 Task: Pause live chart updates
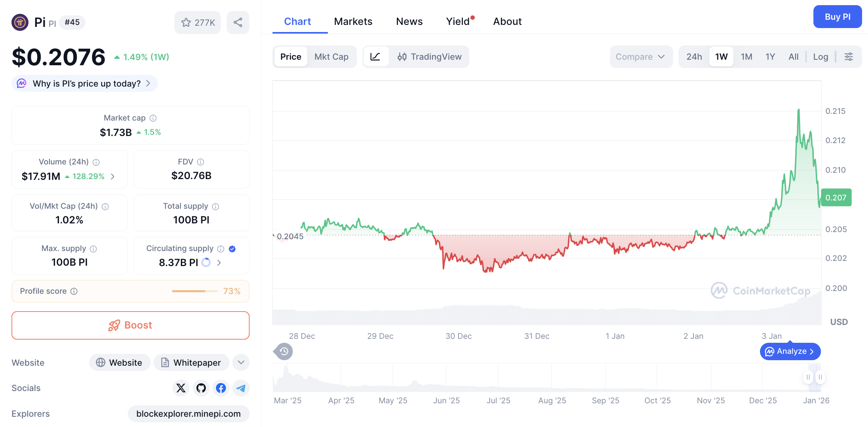point(808,377)
